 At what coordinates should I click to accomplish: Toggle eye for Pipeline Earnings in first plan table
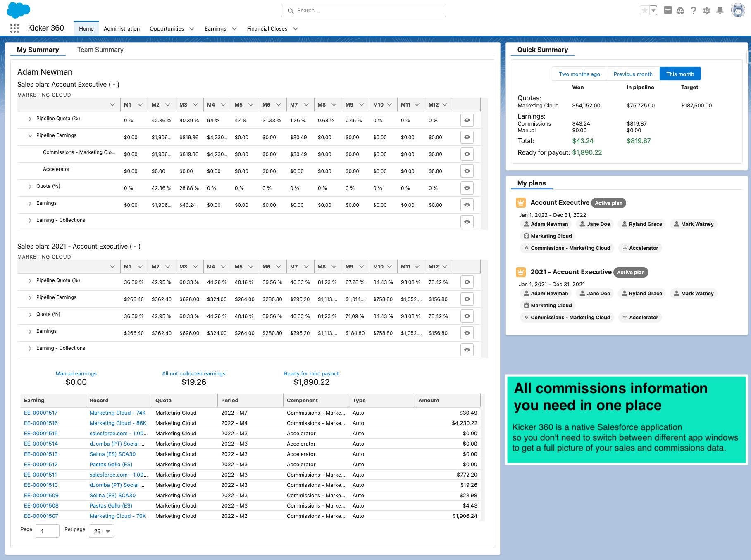point(467,138)
